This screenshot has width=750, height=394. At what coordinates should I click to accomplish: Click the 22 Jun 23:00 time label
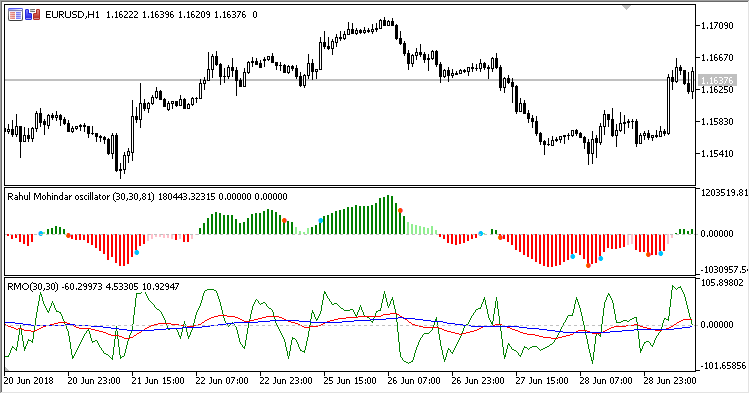pyautogui.click(x=286, y=381)
